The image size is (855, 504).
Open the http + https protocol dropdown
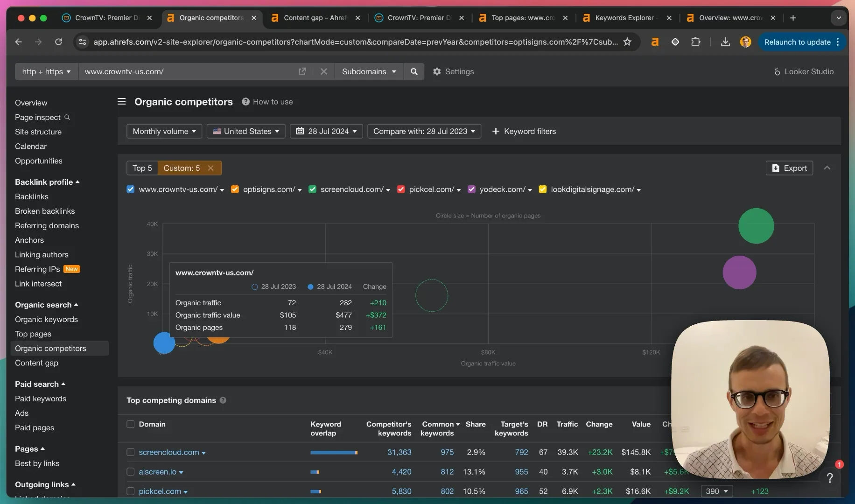46,71
